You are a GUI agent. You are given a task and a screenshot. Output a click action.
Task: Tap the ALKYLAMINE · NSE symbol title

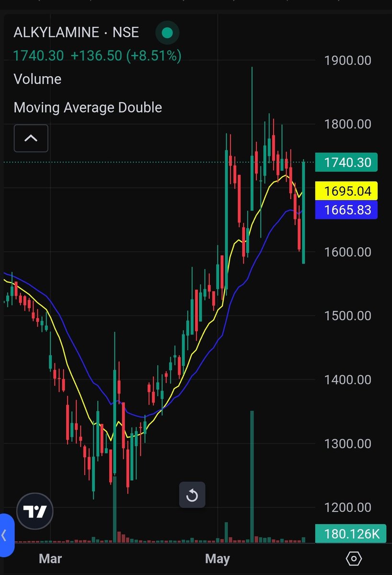point(76,33)
